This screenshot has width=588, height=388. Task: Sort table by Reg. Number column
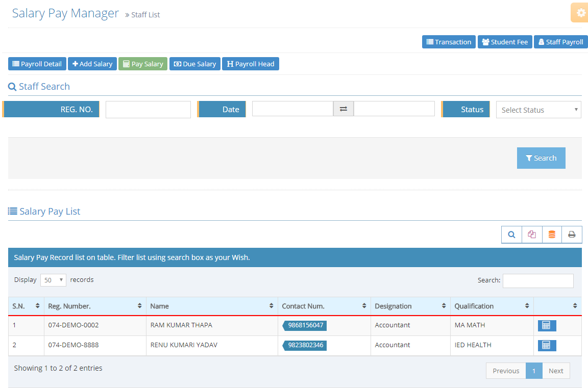[x=95, y=306]
